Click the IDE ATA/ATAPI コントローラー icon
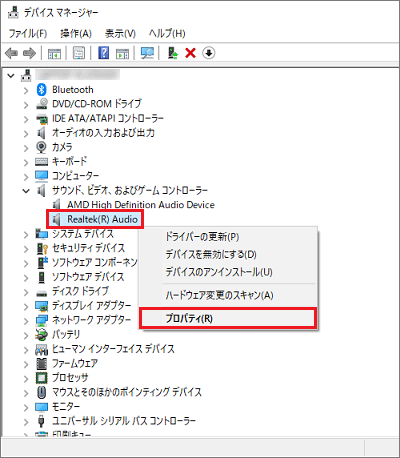This screenshot has width=400, height=458. click(42, 119)
